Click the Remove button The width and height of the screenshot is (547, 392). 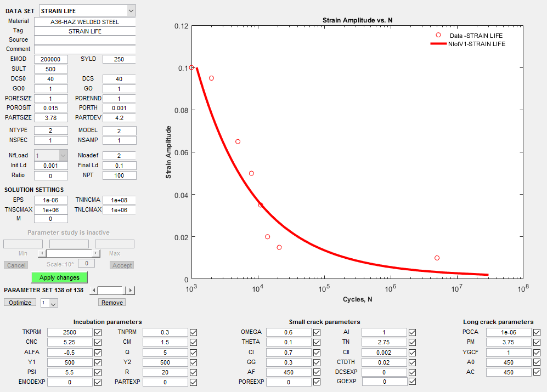point(112,303)
